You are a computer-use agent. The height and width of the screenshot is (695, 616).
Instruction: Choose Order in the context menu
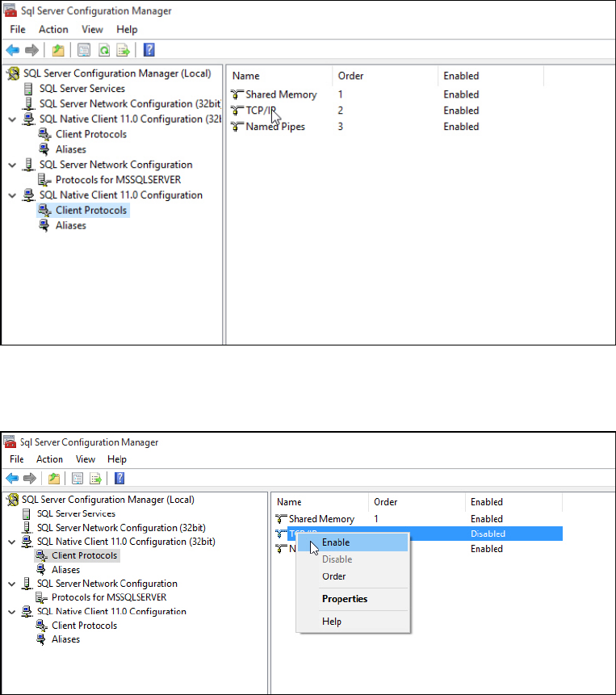[353, 576]
